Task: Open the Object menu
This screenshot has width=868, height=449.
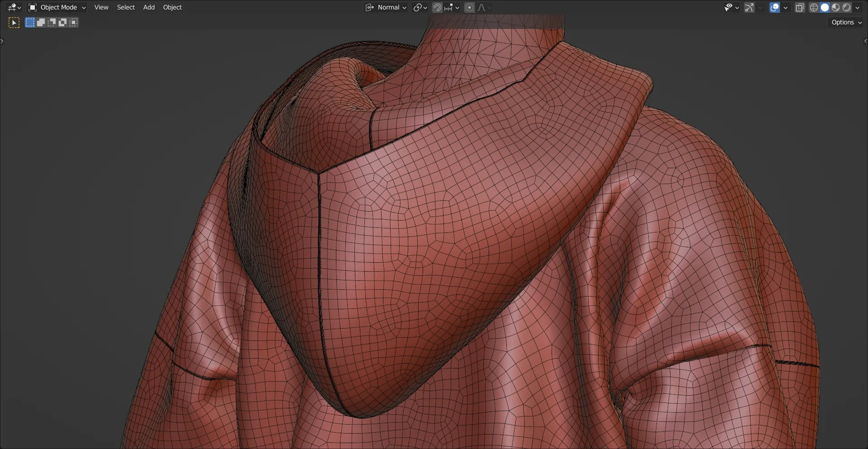Action: coord(172,7)
